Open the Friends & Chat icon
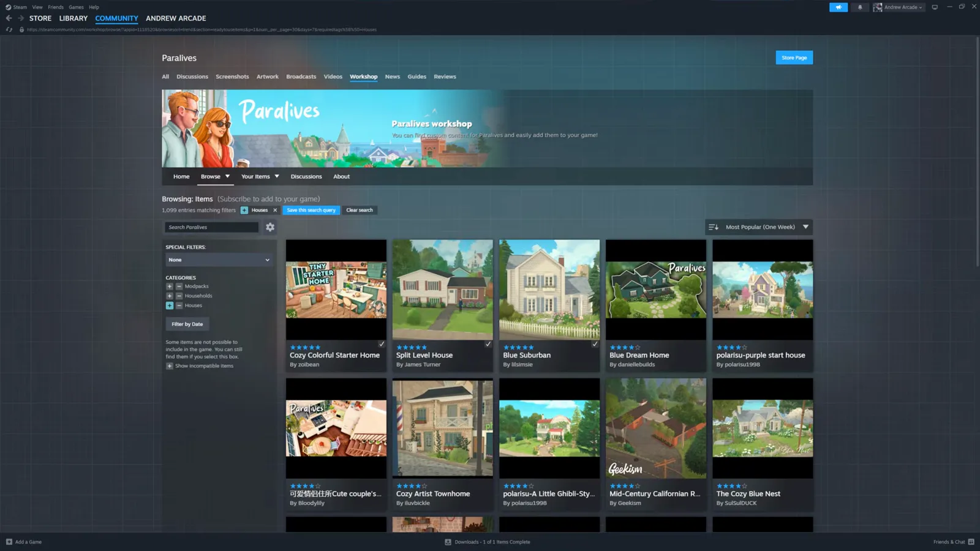The width and height of the screenshot is (980, 551). [x=971, y=542]
